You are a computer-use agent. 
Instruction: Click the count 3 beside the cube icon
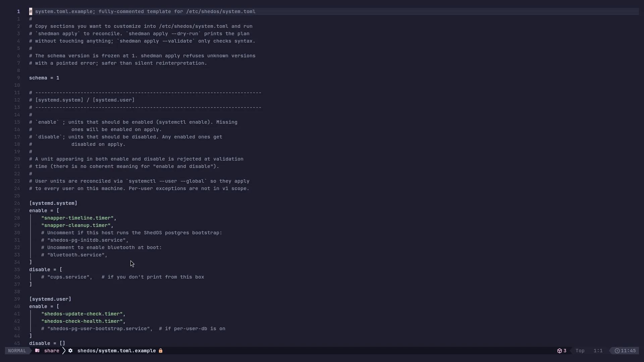[x=565, y=351]
